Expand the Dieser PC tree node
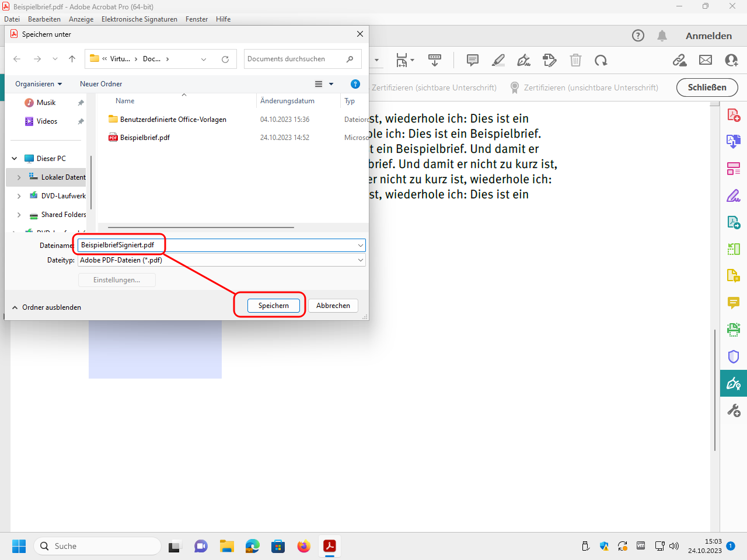The width and height of the screenshot is (747, 560). click(x=15, y=159)
